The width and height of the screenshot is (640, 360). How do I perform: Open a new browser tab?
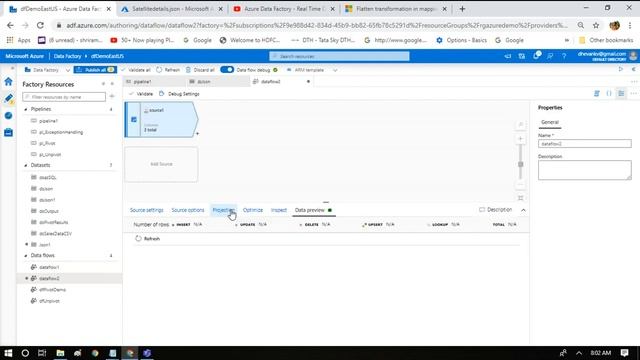pos(462,9)
